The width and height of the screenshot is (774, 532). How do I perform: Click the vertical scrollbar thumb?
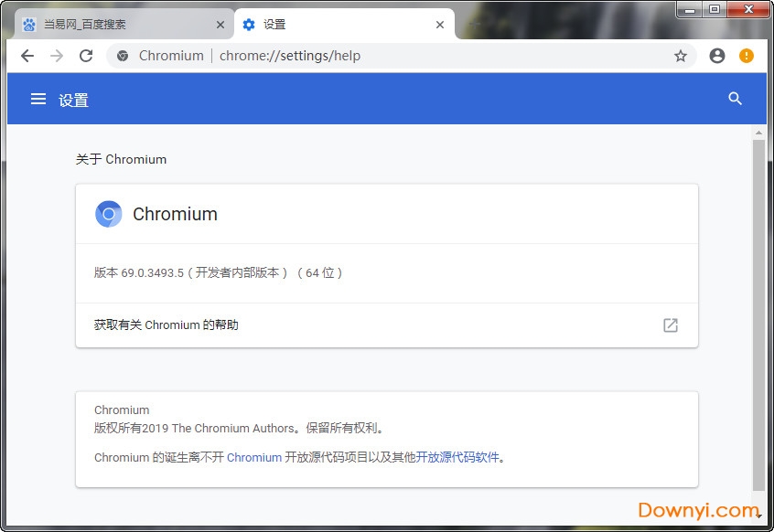pos(758,315)
